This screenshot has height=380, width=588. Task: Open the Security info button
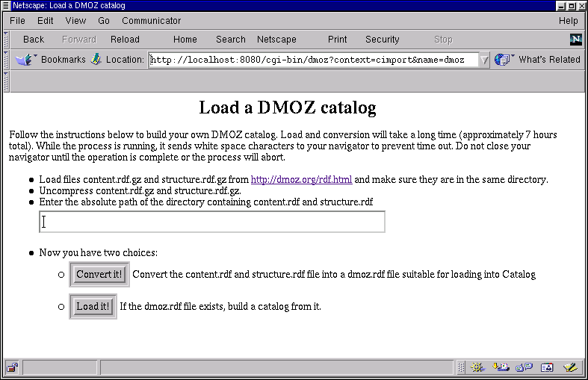(x=382, y=40)
